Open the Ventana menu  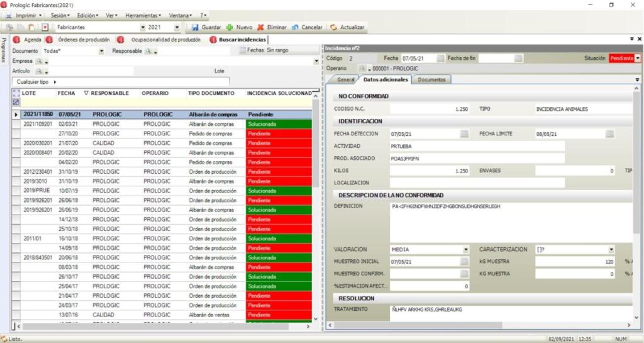click(180, 16)
